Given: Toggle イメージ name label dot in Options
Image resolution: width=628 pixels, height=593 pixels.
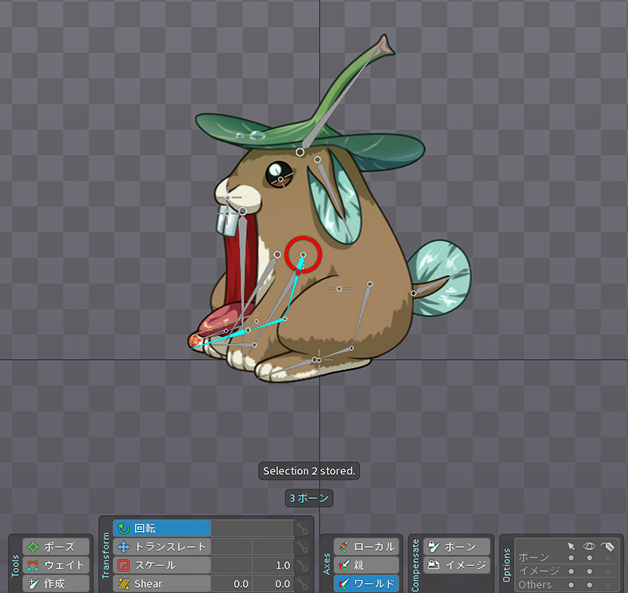Looking at the screenshot, I should [608, 571].
